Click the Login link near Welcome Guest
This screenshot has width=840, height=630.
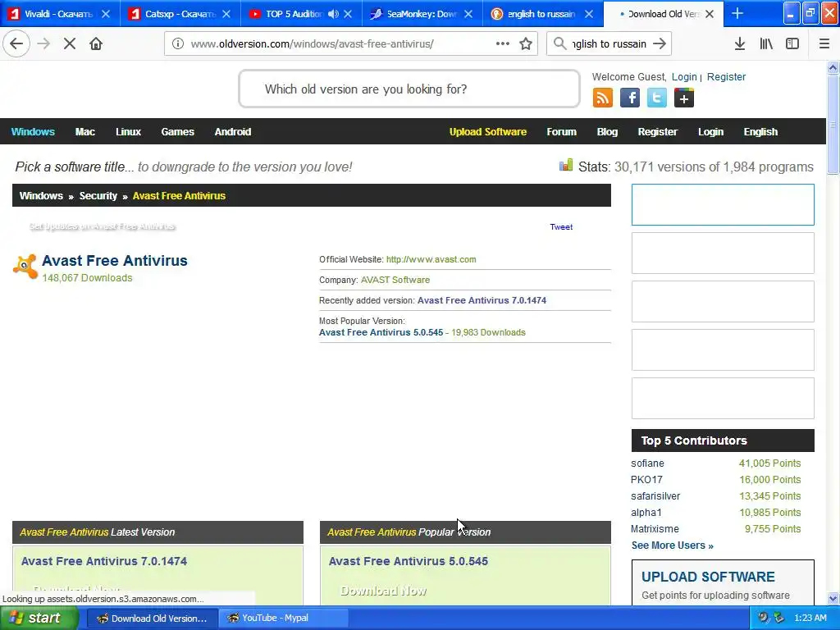pos(684,77)
